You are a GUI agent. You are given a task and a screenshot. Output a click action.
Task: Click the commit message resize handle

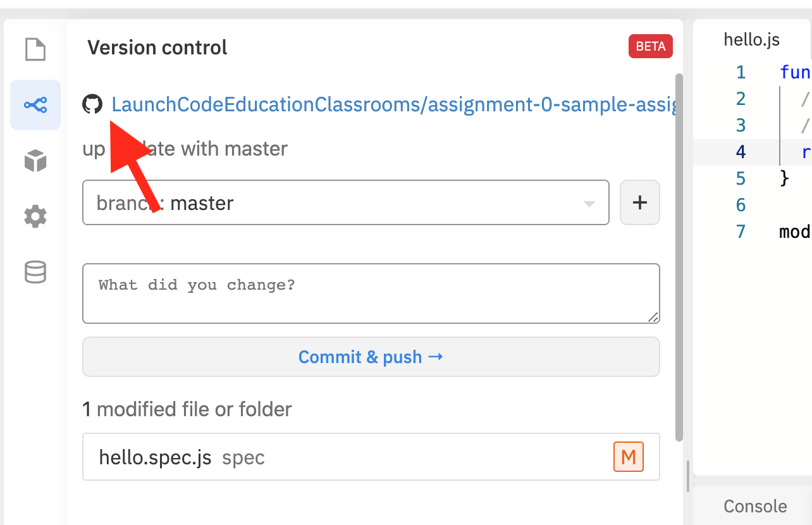pyautogui.click(x=653, y=318)
